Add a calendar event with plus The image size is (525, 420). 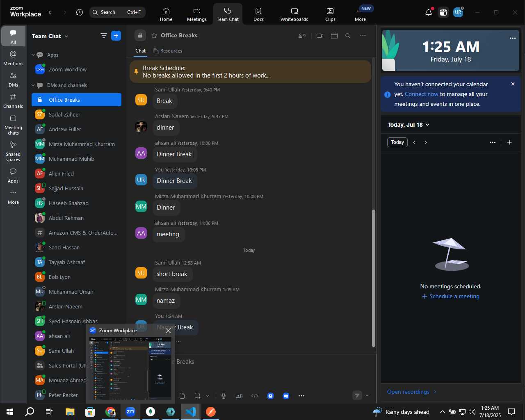coord(509,142)
